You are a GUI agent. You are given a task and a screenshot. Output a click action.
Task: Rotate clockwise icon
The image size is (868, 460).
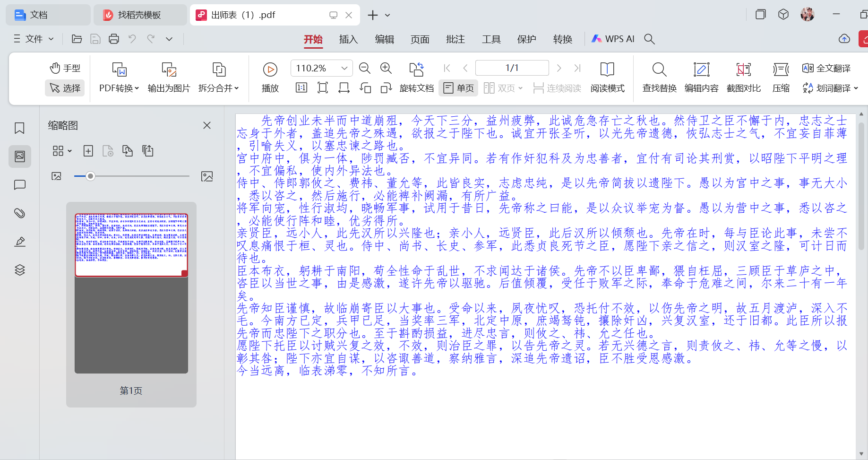[x=387, y=87]
